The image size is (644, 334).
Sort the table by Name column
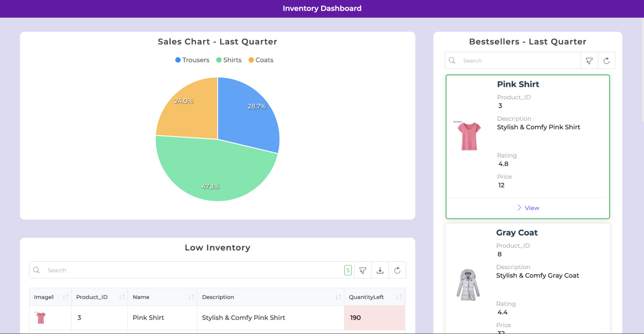191,297
